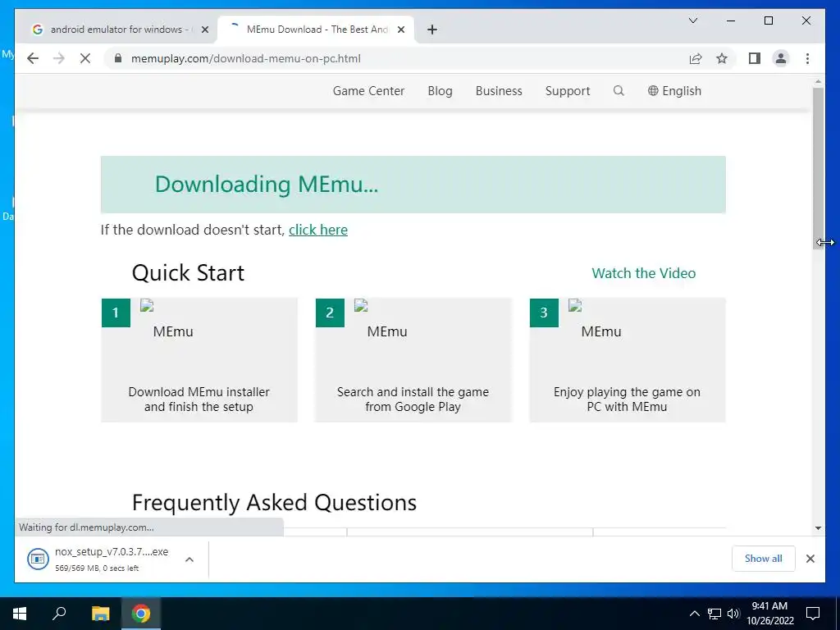The image size is (840, 630).
Task: Click Show all downloads
Action: click(x=764, y=559)
